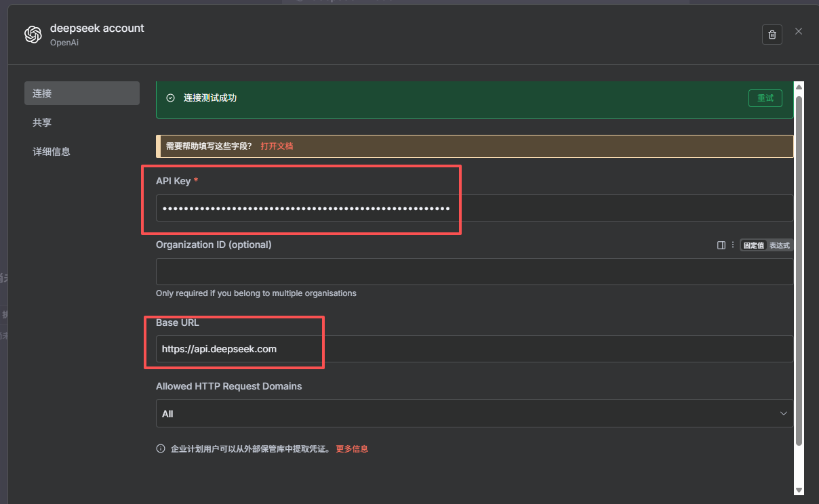
Task: Click the deepseek account credential name
Action: [x=97, y=28]
